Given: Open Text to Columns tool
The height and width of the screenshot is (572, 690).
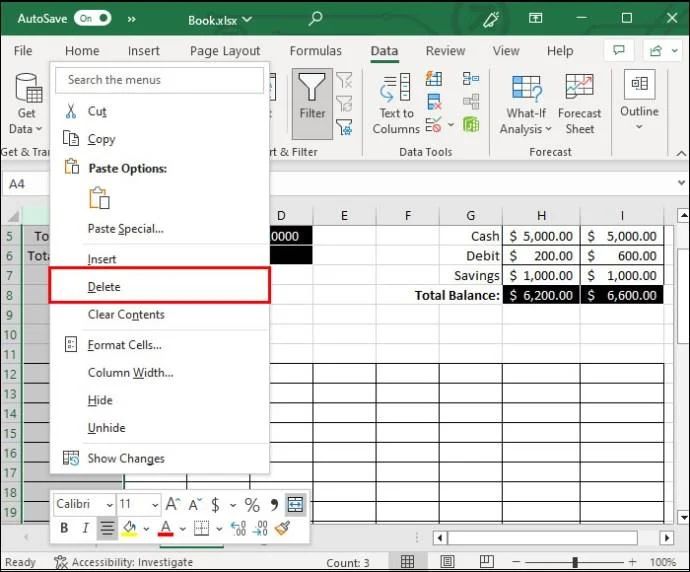Looking at the screenshot, I should tap(396, 106).
